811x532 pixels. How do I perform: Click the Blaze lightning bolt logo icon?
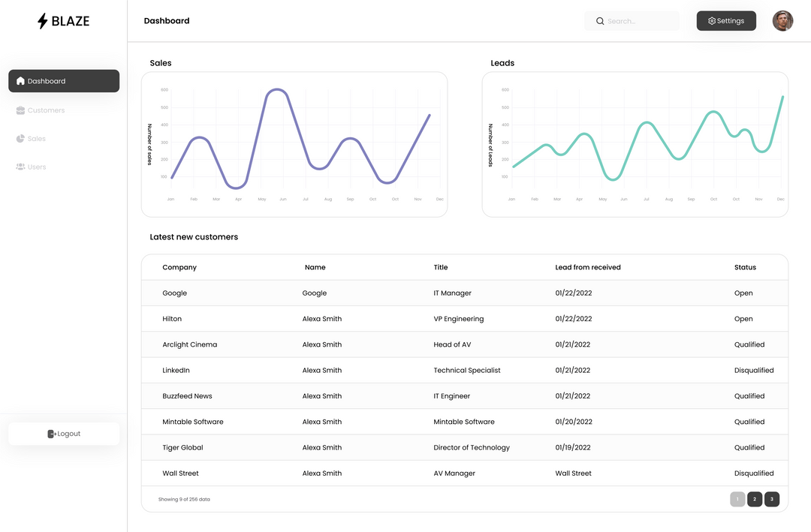pyautogui.click(x=43, y=20)
